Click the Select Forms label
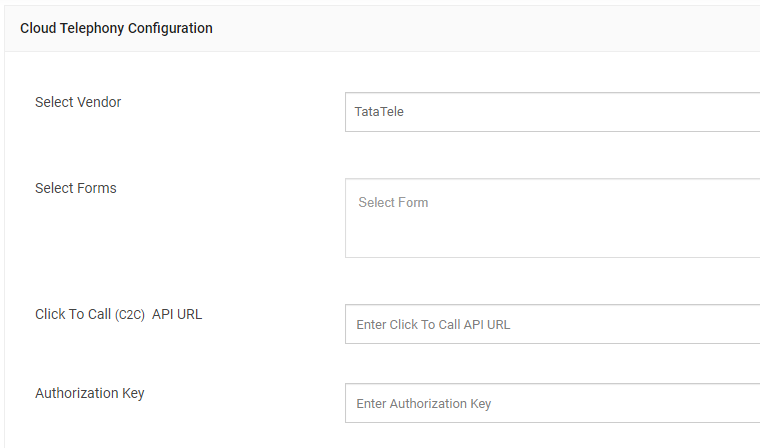This screenshot has height=448, width=760. point(76,188)
